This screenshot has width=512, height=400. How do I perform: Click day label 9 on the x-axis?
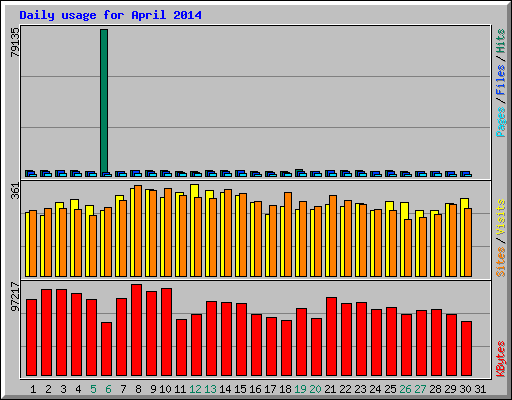(x=153, y=389)
